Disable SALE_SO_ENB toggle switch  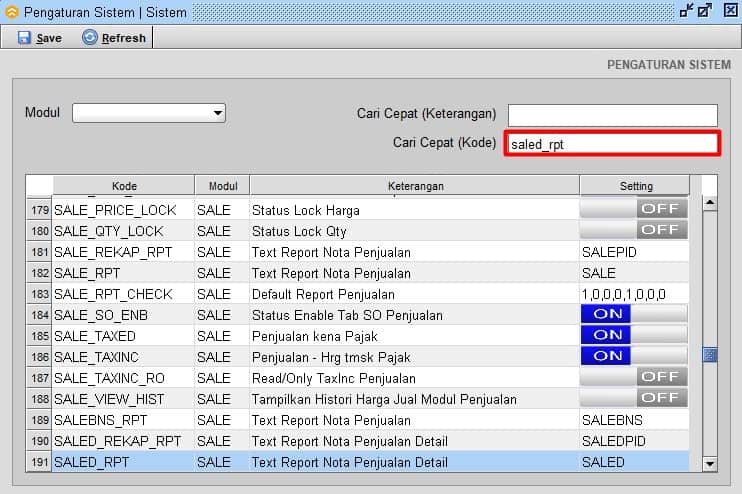pos(634,314)
